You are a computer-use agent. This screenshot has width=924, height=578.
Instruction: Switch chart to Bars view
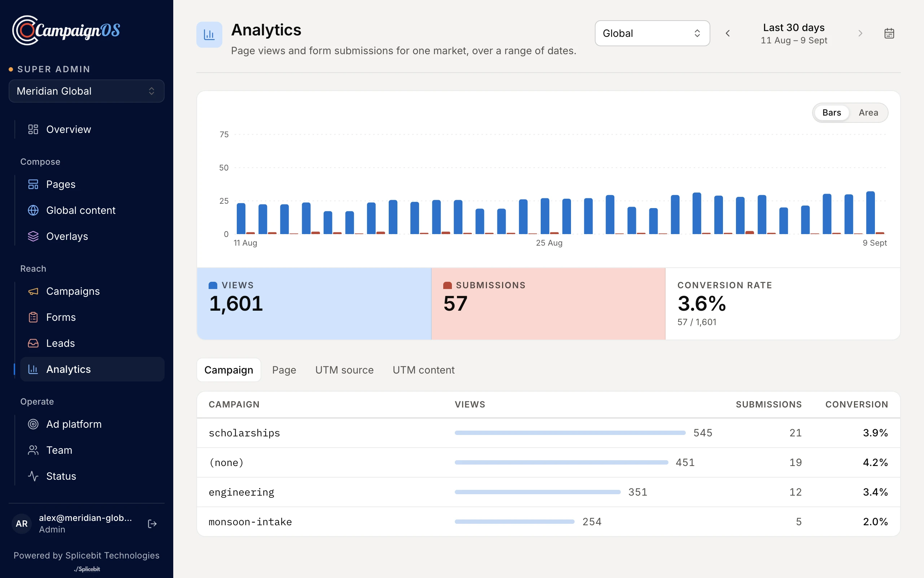pos(832,113)
